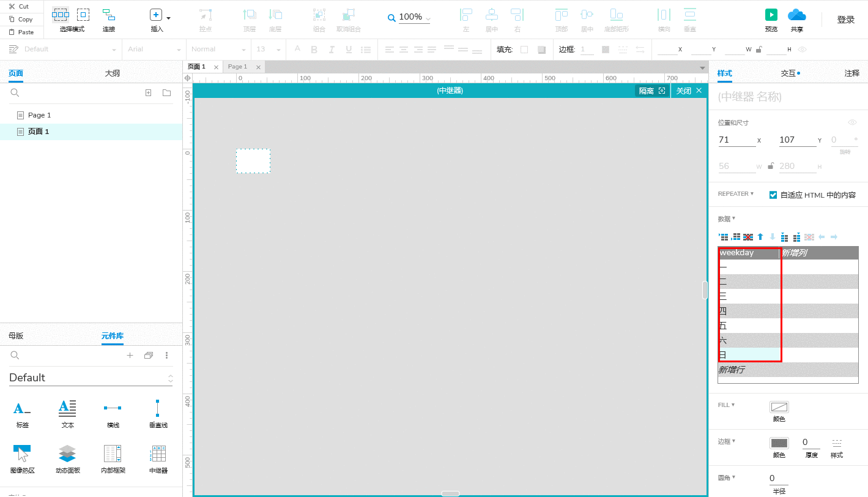Screen dimensions: 868x497
Task: Select the intersected selection mode icon
Action: [x=61, y=15]
